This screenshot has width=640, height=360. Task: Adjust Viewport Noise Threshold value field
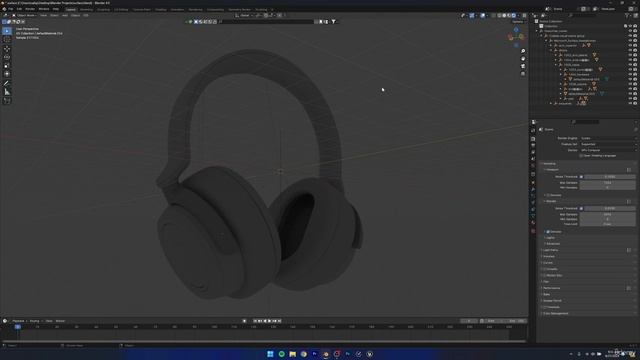pyautogui.click(x=609, y=177)
